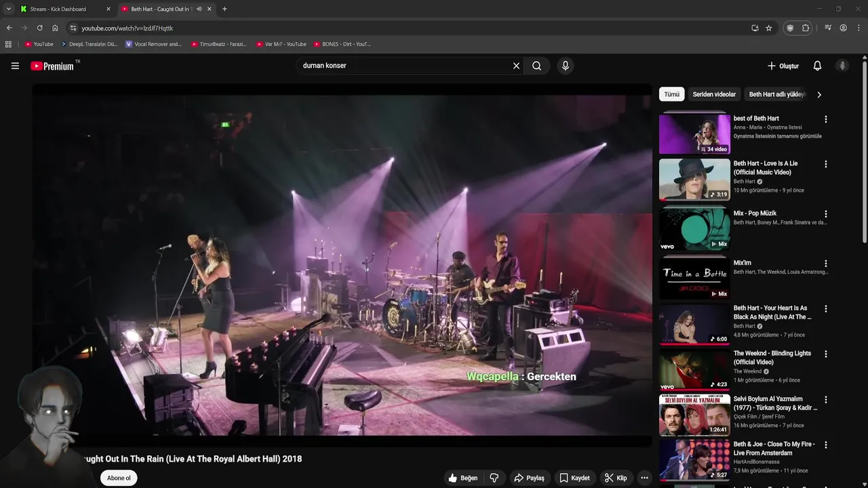This screenshot has width=868, height=488.
Task: Go to YouTube Premium home logo
Action: pyautogui.click(x=52, y=66)
